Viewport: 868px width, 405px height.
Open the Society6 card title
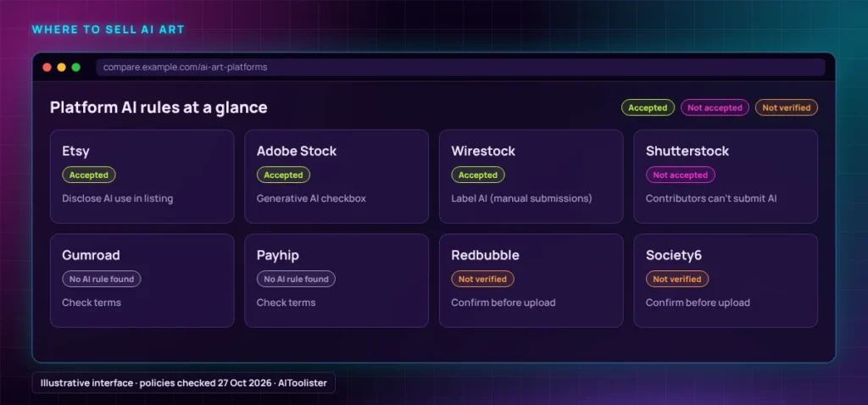[x=674, y=255]
